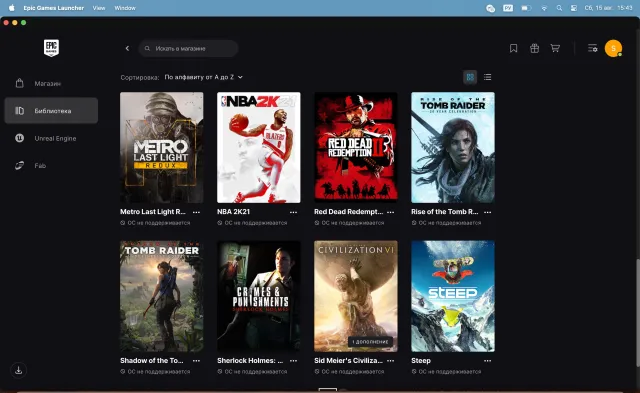Open the Apple menu

11,8
